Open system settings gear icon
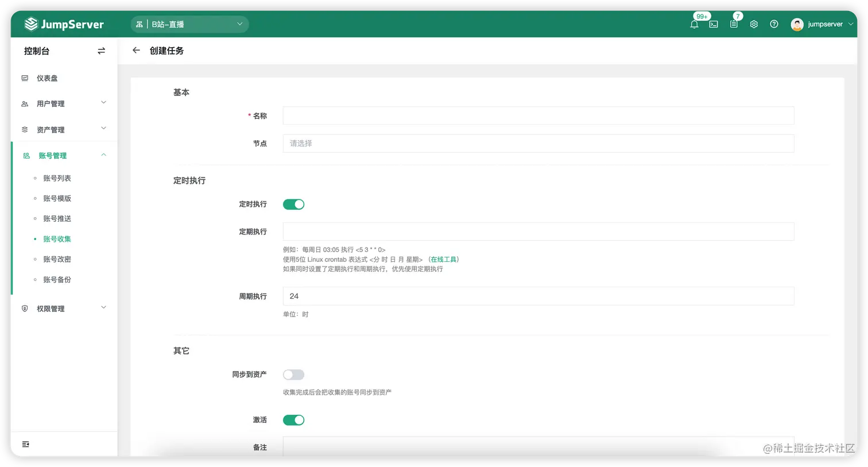This screenshot has height=467, width=868. tap(754, 24)
